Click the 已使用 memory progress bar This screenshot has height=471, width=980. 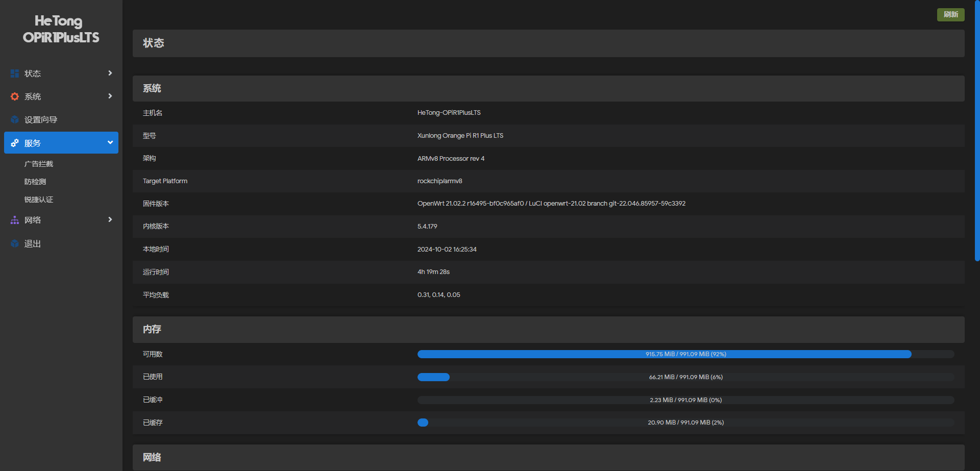685,377
